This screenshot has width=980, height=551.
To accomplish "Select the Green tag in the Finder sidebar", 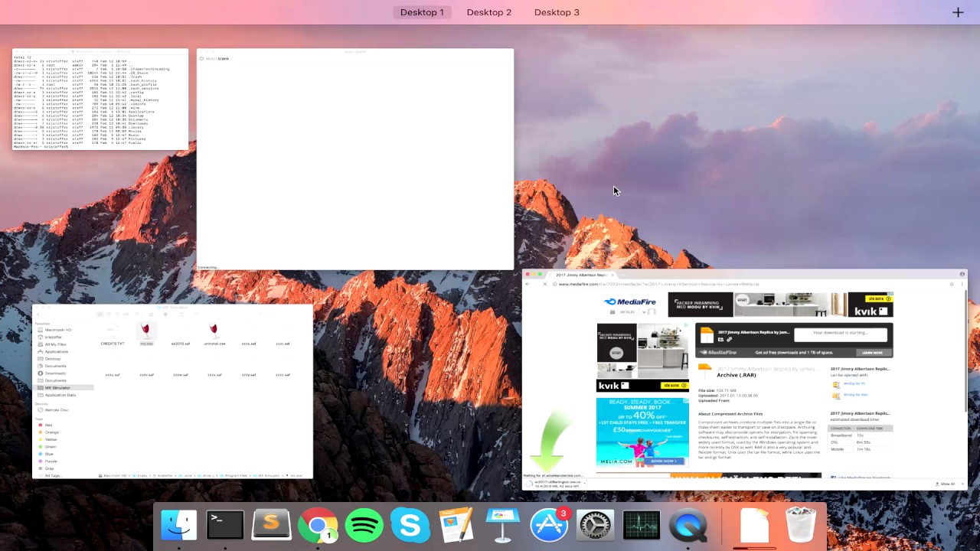I will tap(49, 447).
